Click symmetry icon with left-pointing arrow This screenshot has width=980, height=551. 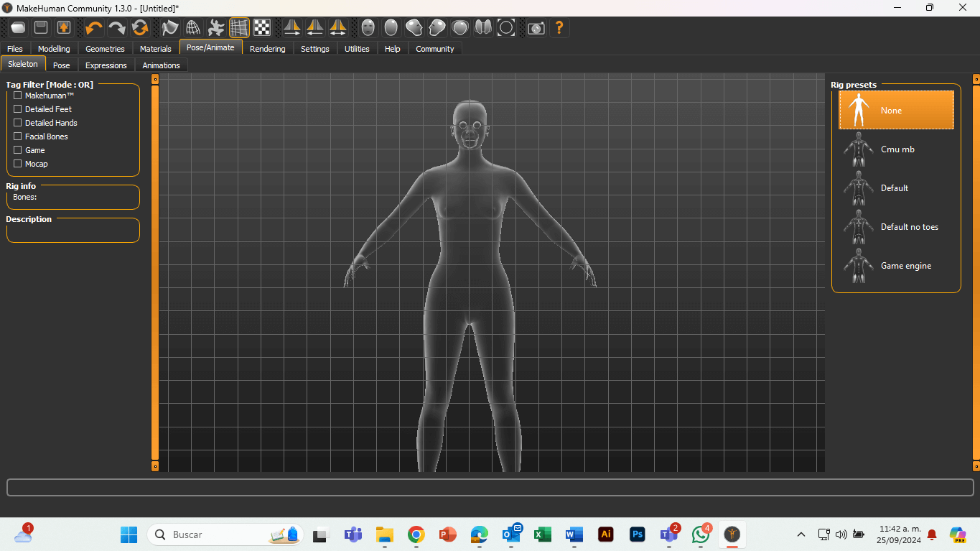315,28
